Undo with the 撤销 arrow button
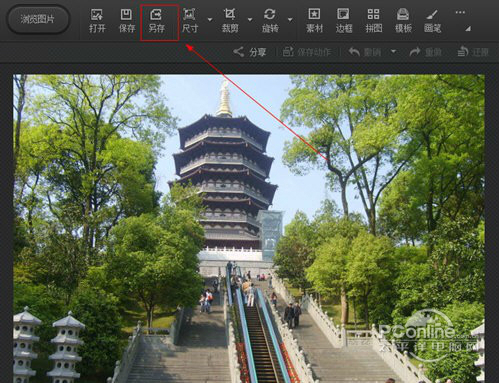 pos(365,52)
